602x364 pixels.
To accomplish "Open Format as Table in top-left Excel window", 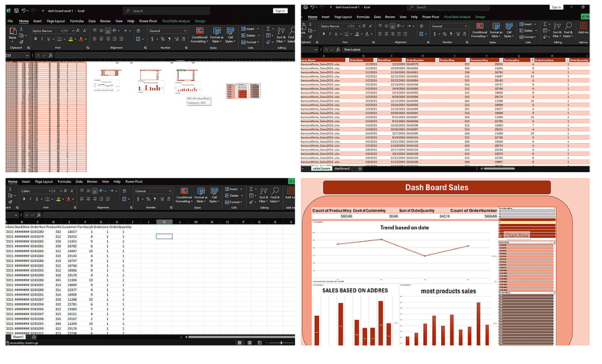I will pyautogui.click(x=217, y=35).
